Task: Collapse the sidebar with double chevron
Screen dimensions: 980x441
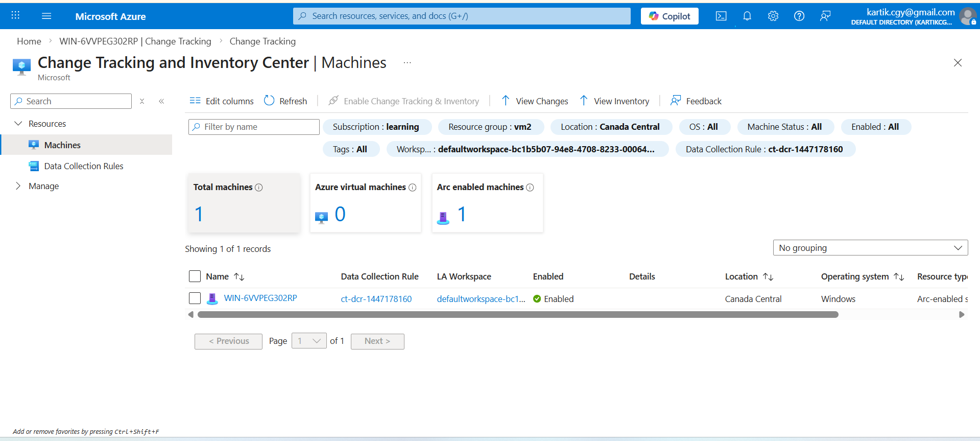Action: click(161, 101)
